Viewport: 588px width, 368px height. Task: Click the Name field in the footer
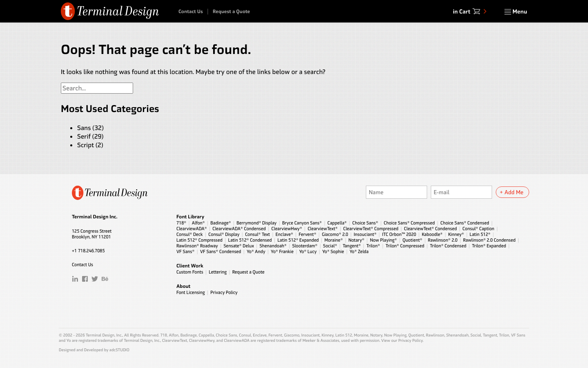coord(396,192)
